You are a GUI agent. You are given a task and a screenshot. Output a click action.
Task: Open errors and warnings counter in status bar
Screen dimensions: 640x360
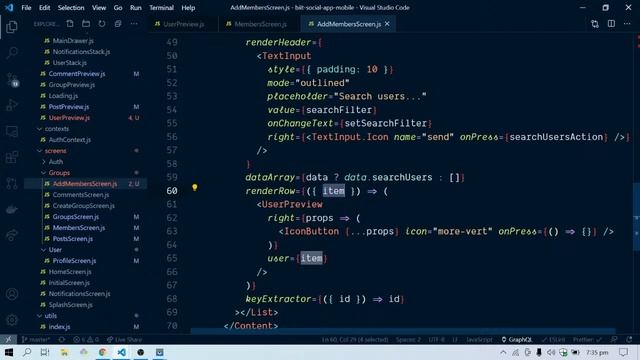coord(86,339)
